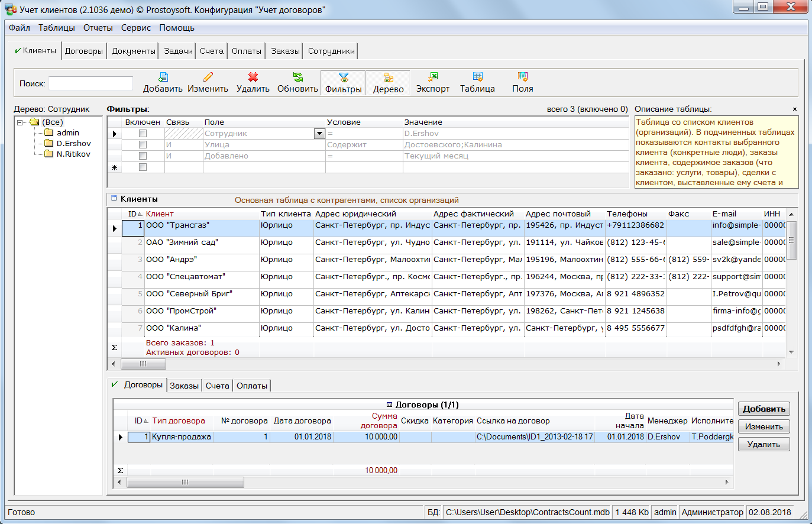This screenshot has height=524, width=812.
Task: Enable the Сотрудник filter checkbox
Action: 143,134
